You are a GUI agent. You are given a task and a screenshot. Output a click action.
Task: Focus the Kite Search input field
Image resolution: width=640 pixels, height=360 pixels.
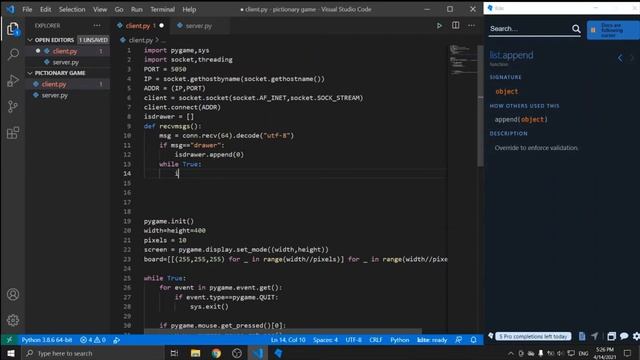click(x=529, y=29)
